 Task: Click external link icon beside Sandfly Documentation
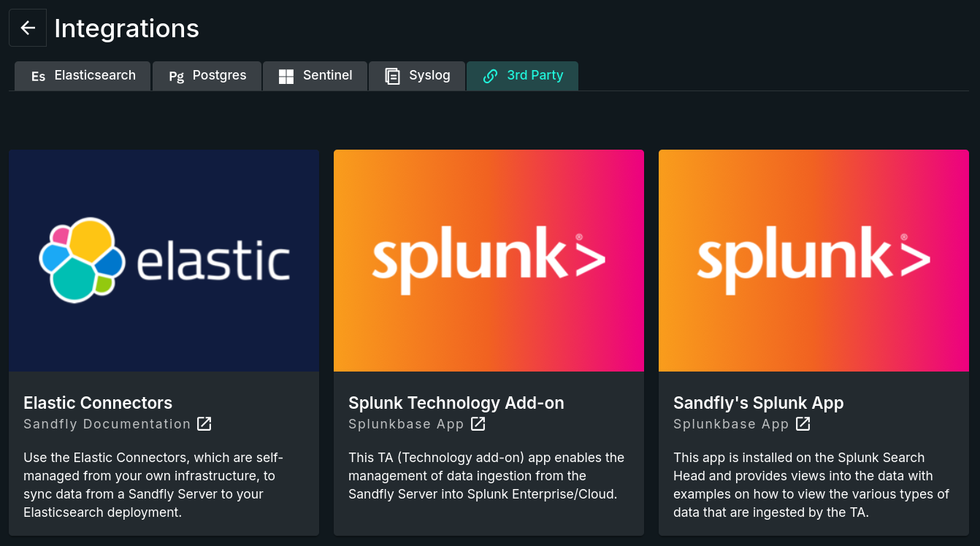click(x=204, y=423)
